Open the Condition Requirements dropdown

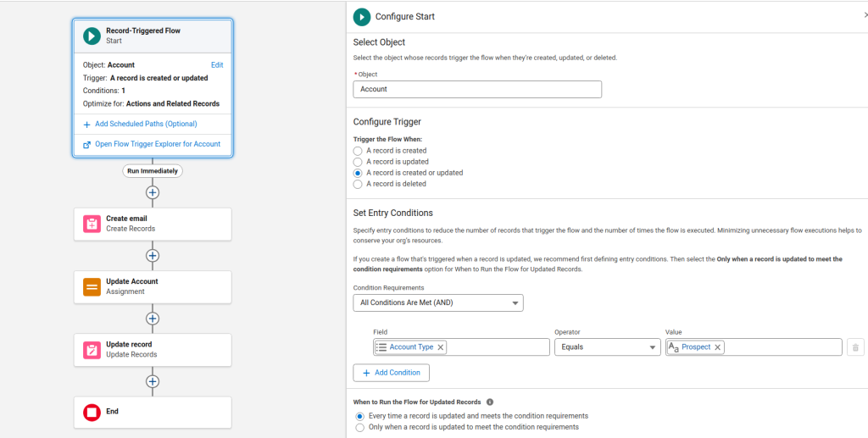(438, 303)
